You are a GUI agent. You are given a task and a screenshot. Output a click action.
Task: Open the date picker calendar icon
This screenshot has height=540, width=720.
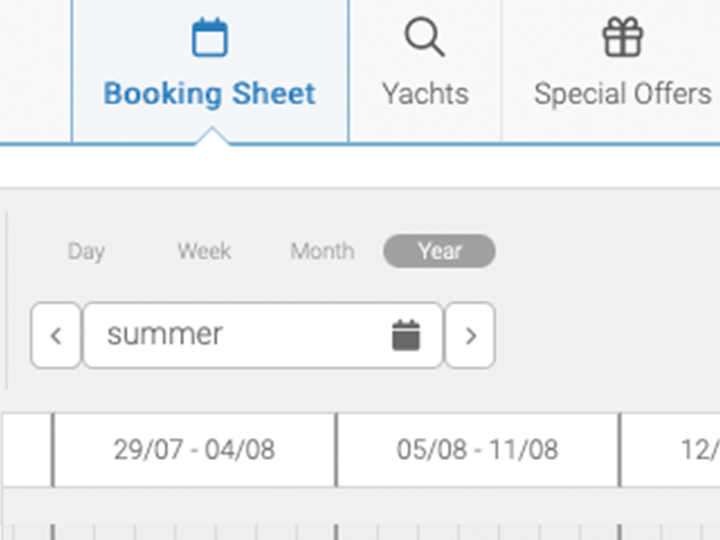pyautogui.click(x=405, y=335)
